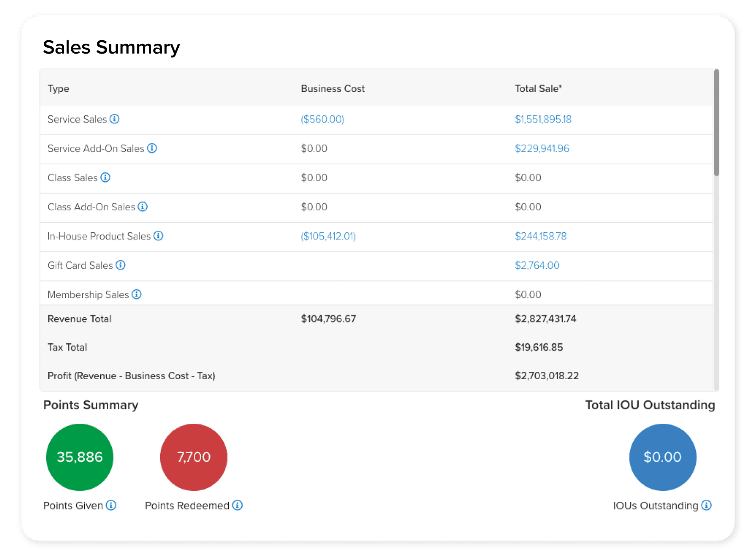The width and height of the screenshot is (756, 554).
Task: Click IOUs Outstanding info icon
Action: click(x=706, y=505)
